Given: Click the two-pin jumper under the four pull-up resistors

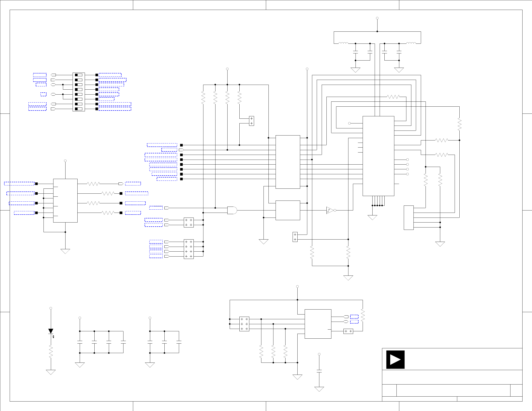Looking at the screenshot, I should pyautogui.click(x=251, y=121).
